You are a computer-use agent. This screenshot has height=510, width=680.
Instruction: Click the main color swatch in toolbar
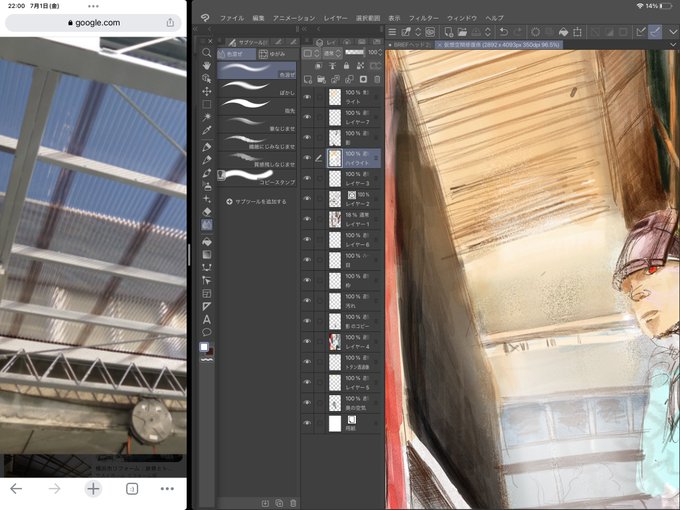tap(204, 347)
